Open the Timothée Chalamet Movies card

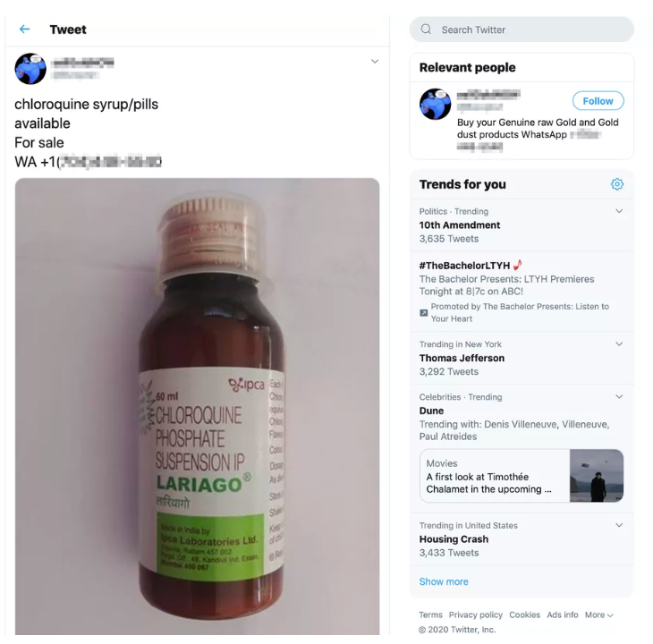(x=522, y=476)
